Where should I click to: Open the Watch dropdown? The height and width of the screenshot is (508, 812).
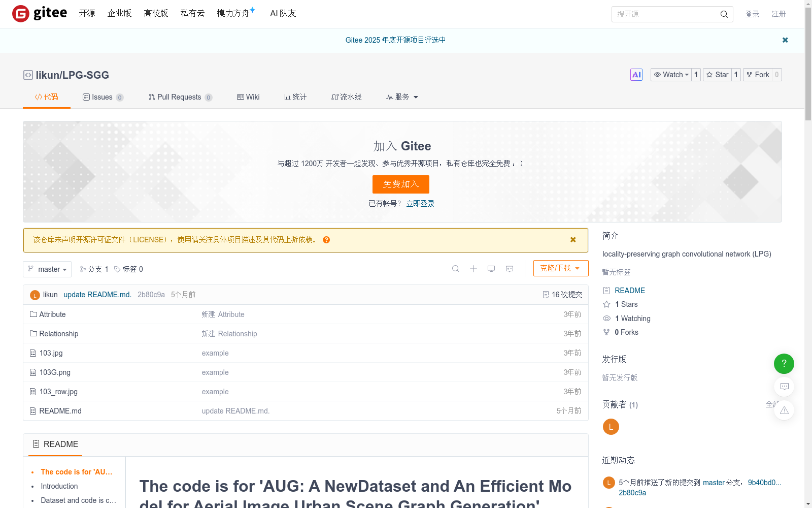pyautogui.click(x=671, y=75)
